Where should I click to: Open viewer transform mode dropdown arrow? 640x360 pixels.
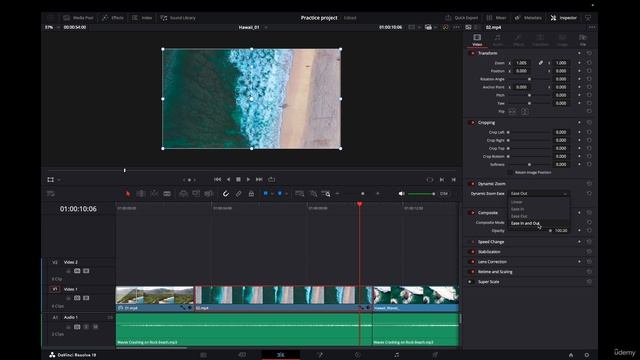click(x=59, y=180)
